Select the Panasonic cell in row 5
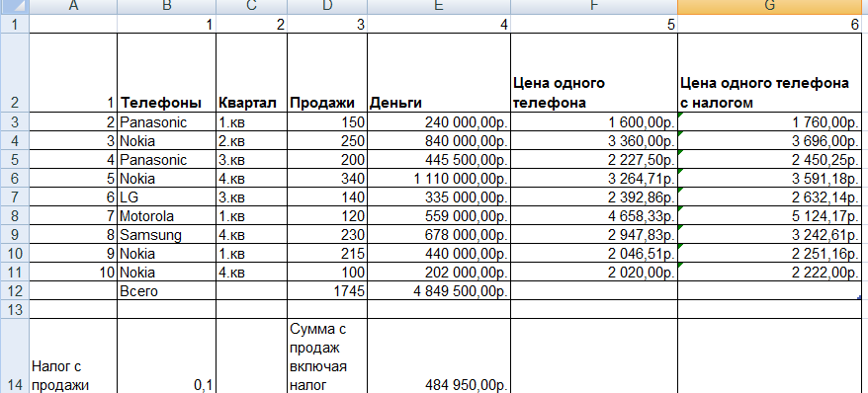Image resolution: width=868 pixels, height=393 pixels. [x=167, y=160]
